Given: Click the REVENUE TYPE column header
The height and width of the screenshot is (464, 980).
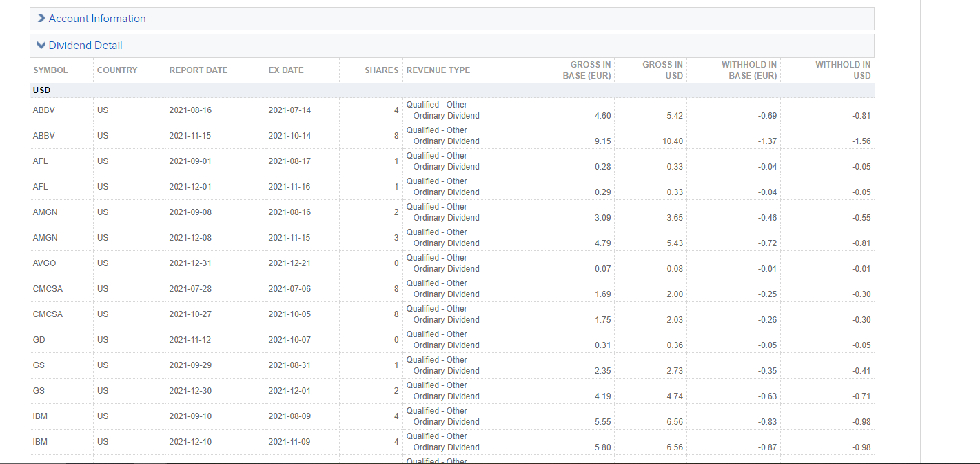Looking at the screenshot, I should (x=438, y=70).
